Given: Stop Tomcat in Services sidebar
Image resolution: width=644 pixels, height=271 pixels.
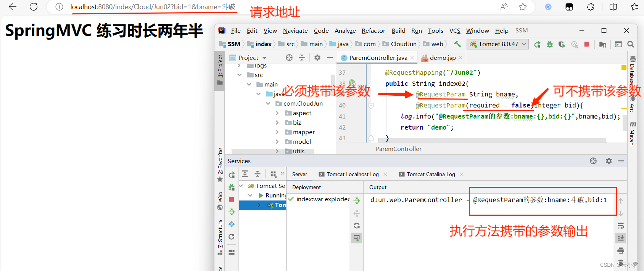Looking at the screenshot, I should click(x=232, y=199).
